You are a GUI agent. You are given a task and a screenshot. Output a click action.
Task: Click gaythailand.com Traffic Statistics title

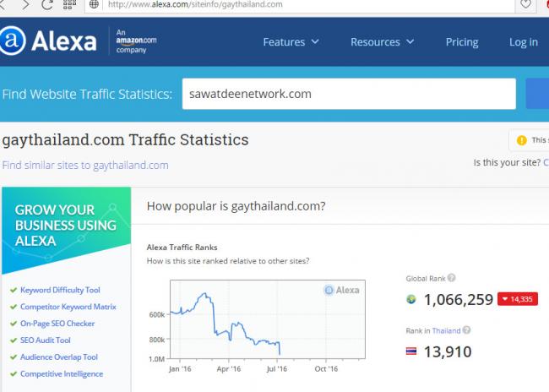coord(125,139)
